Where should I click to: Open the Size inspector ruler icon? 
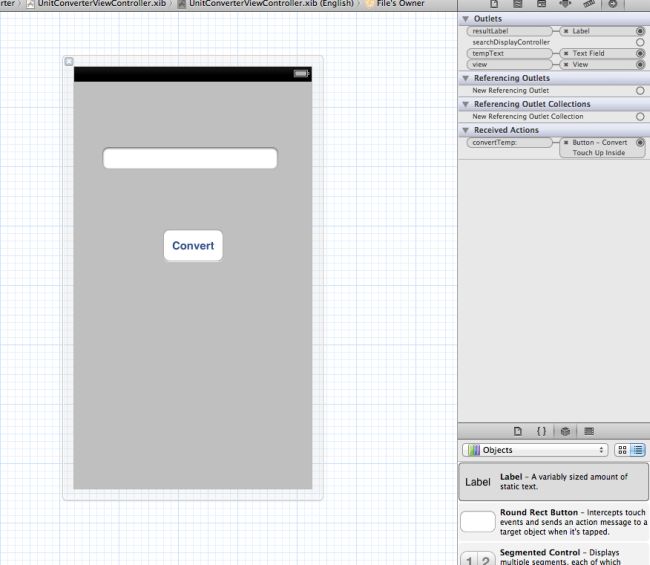pos(589,4)
